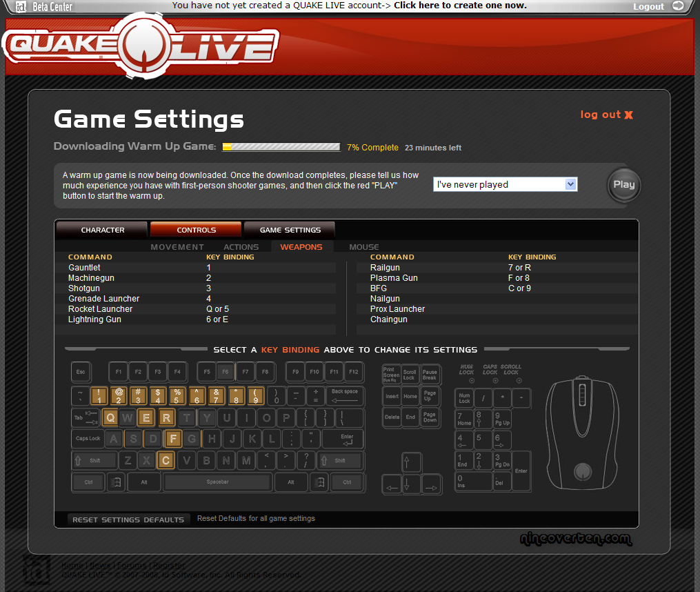Open the FPS experience level dropdown

pyautogui.click(x=505, y=184)
